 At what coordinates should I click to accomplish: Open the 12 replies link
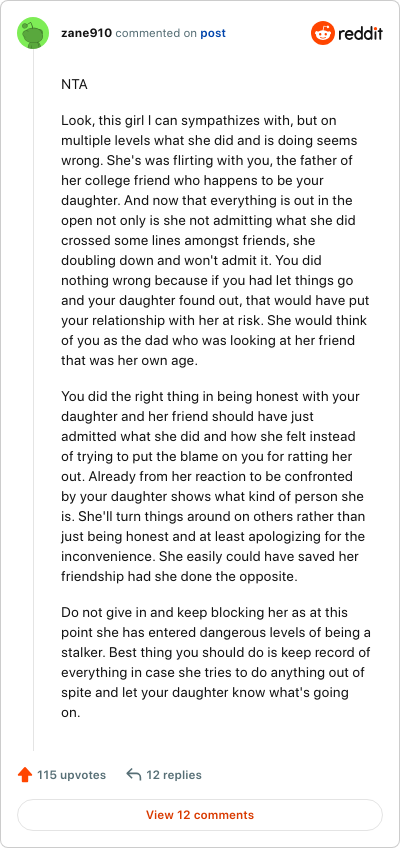[x=174, y=775]
